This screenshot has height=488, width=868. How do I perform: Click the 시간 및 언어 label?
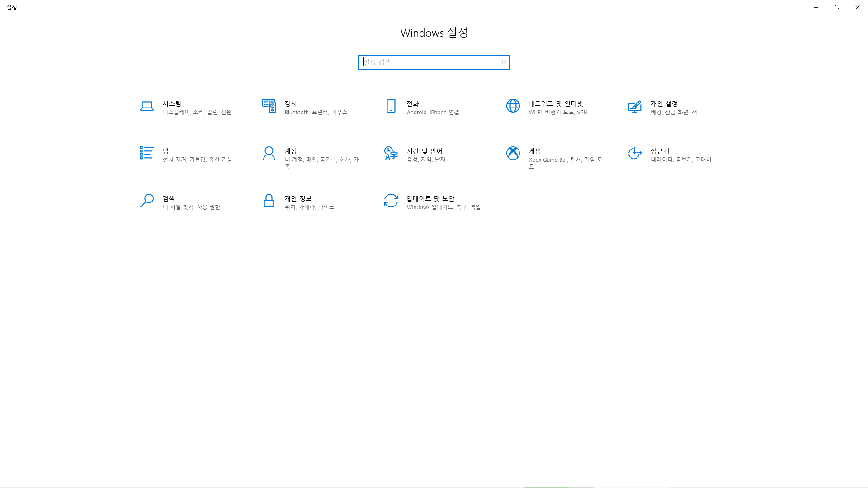pos(424,151)
